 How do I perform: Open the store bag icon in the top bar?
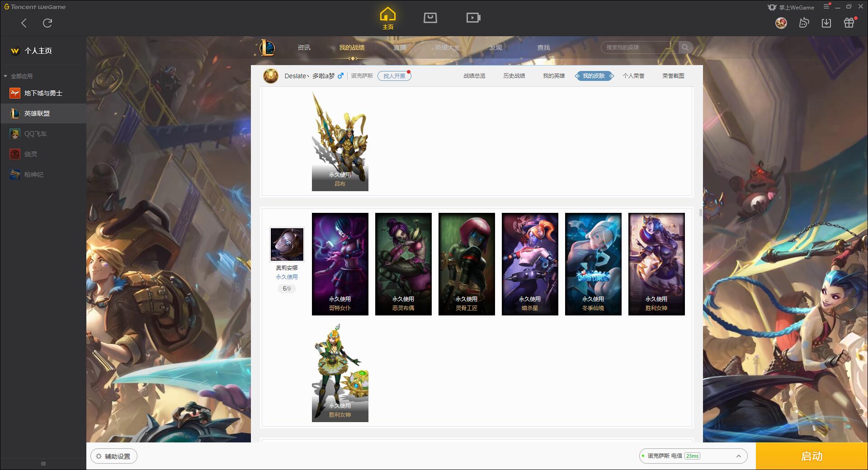click(430, 18)
